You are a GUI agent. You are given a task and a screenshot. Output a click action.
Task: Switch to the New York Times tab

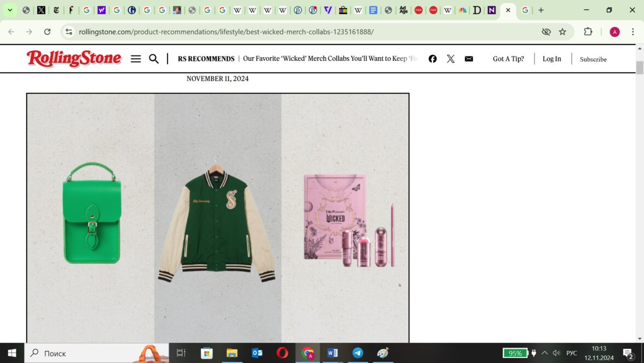[x=56, y=10]
